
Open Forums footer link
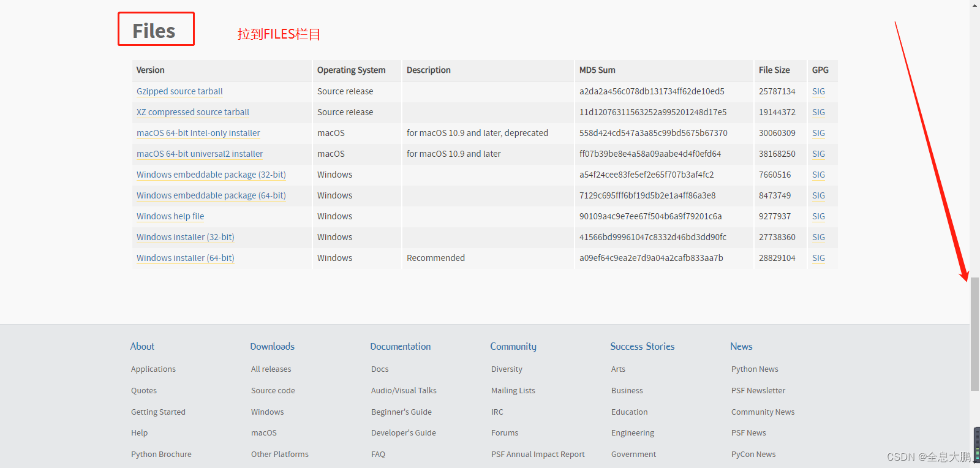[x=505, y=433]
